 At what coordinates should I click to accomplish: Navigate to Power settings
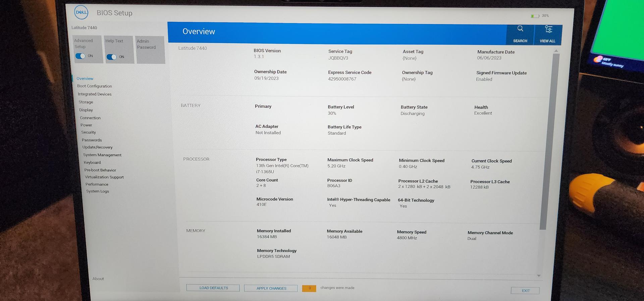click(86, 125)
